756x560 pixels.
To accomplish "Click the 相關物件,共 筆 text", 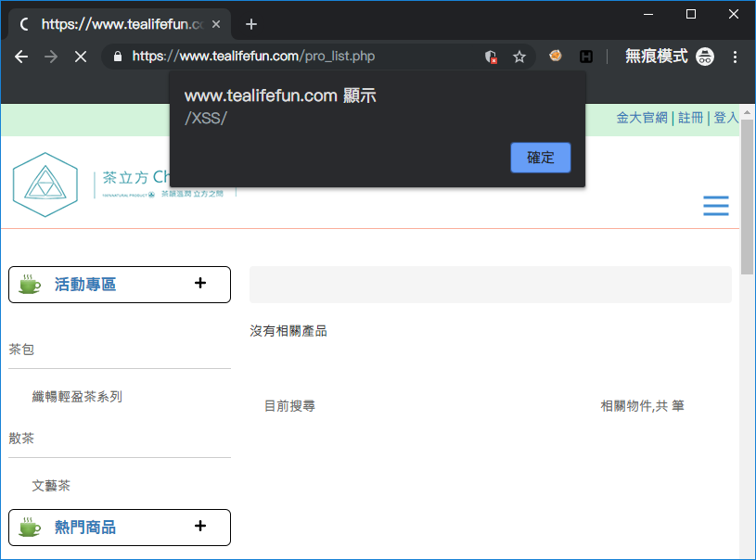I will click(642, 406).
